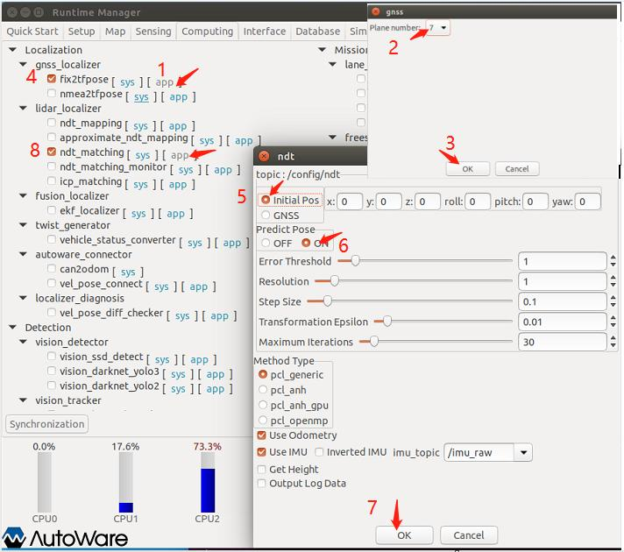624x552 pixels.
Task: Close the gnss dialog window
Action: tap(376, 11)
